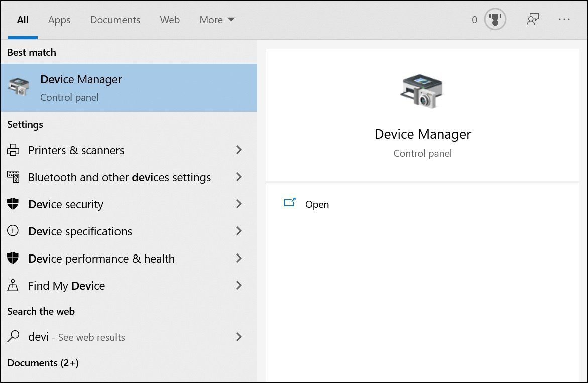This screenshot has width=588, height=383.
Task: Open the rewards trophy badge icon
Action: pyautogui.click(x=495, y=19)
